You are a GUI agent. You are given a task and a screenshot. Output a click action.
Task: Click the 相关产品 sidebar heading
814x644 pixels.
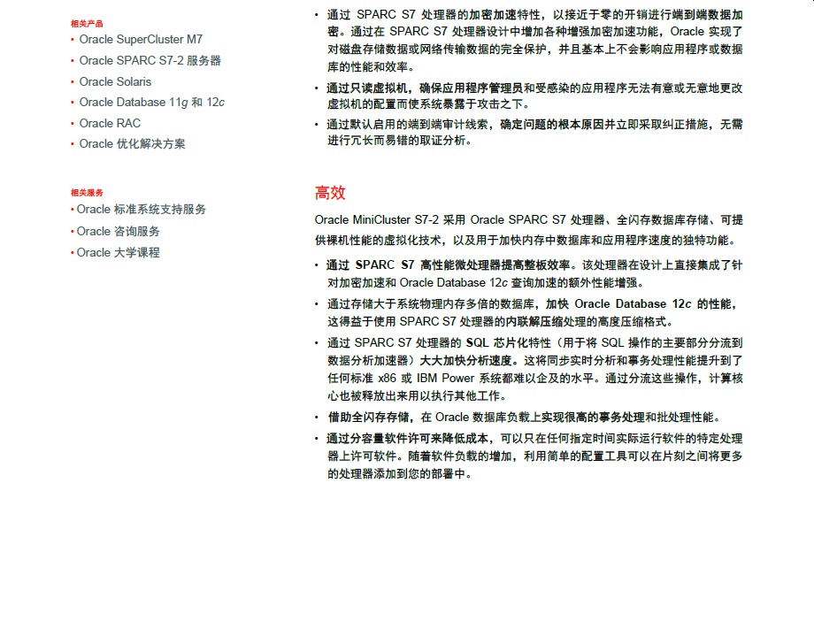click(x=87, y=24)
